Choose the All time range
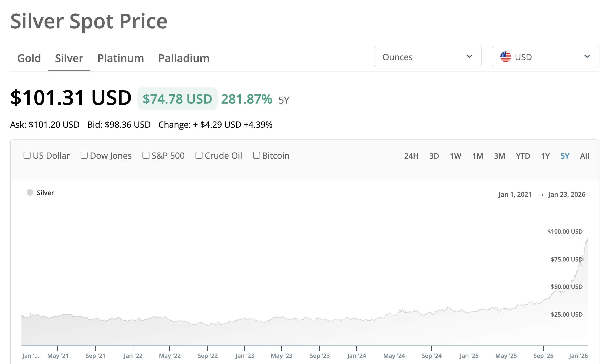 (584, 156)
